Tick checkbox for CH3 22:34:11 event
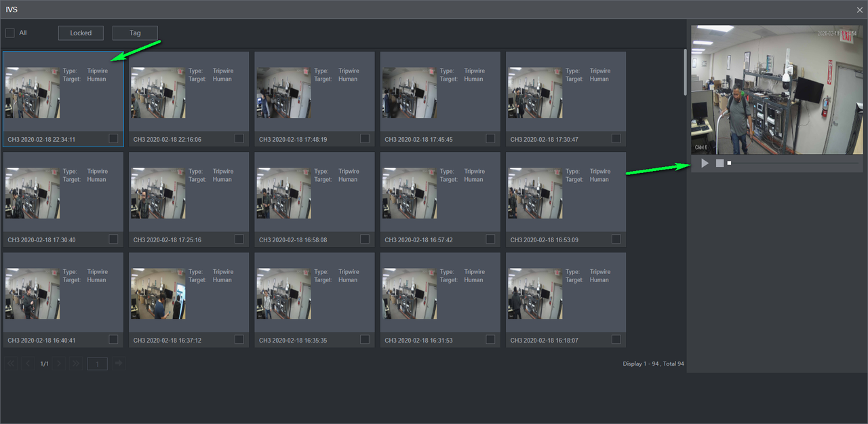Screen dimensions: 868x424 pyautogui.click(x=113, y=138)
